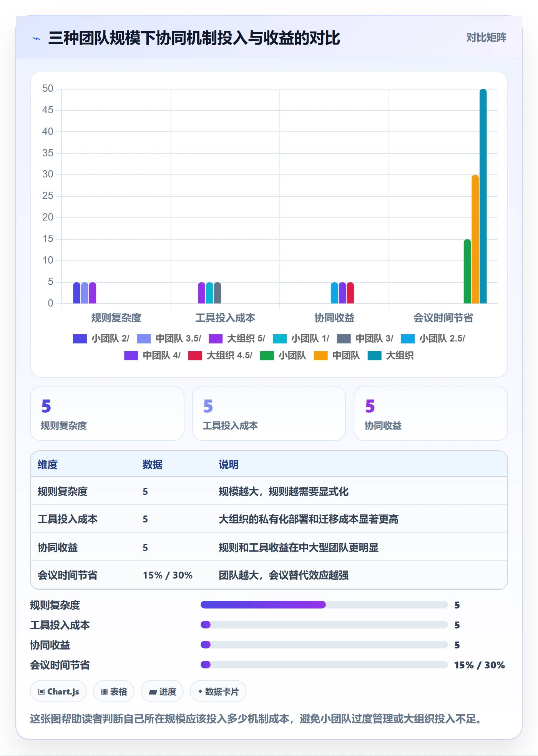Viewport: 538px width, 756px height.
Task: Click the 会议时间节省 progress bar
Action: coord(324,665)
